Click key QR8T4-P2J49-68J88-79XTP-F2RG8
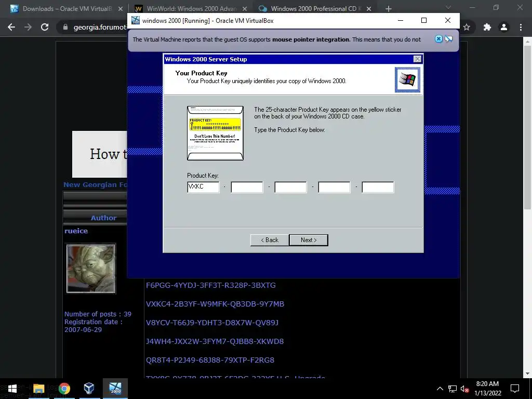The image size is (532, 399). coord(210,360)
